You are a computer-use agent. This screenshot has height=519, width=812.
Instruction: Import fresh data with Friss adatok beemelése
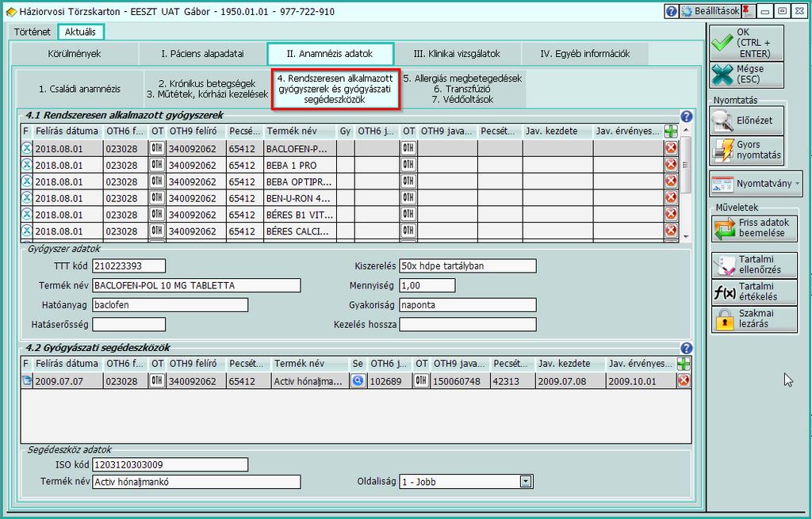754,228
